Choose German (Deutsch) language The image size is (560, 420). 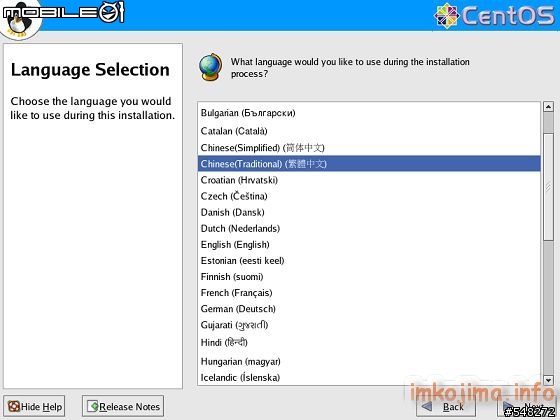(x=369, y=309)
